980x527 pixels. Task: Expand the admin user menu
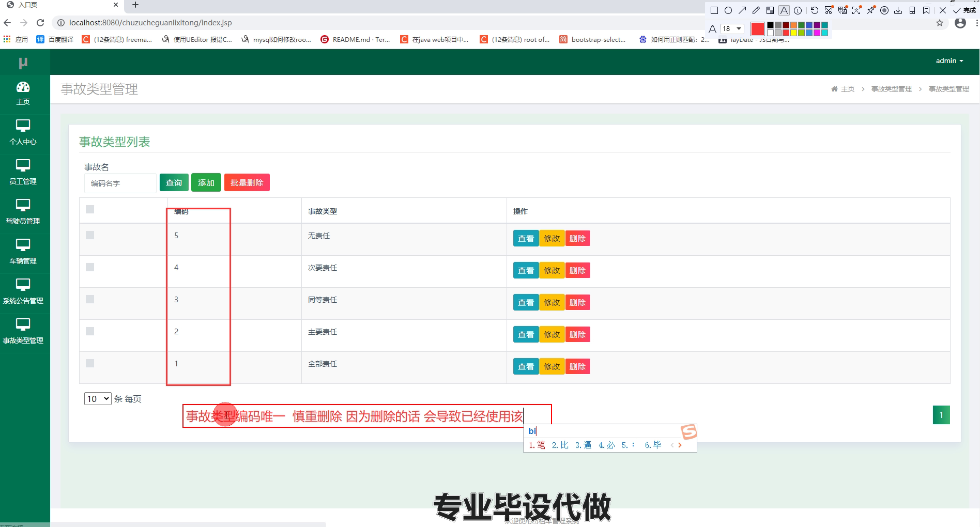(x=950, y=60)
